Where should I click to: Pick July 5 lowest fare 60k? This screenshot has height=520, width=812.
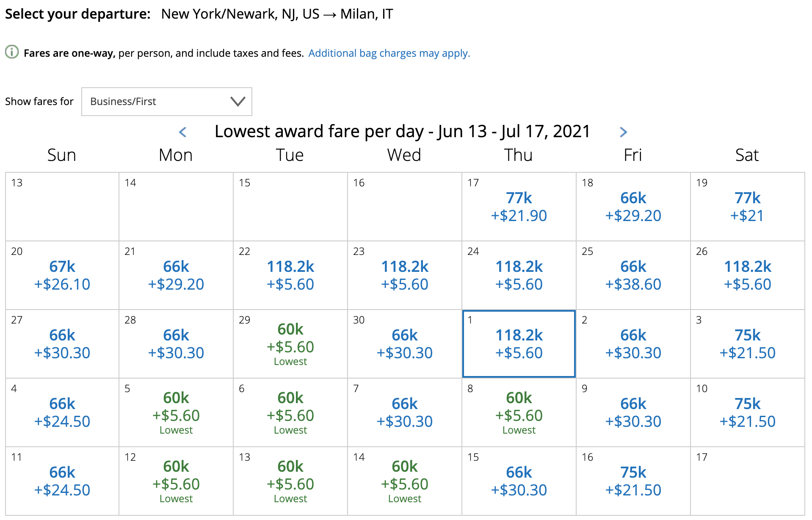[x=176, y=412]
